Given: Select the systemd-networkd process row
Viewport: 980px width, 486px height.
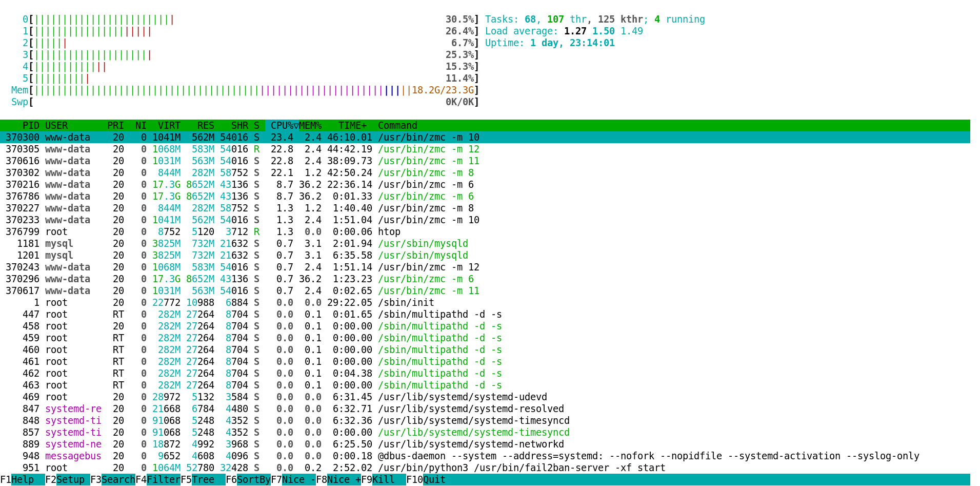Looking at the screenshot, I should tap(485, 444).
